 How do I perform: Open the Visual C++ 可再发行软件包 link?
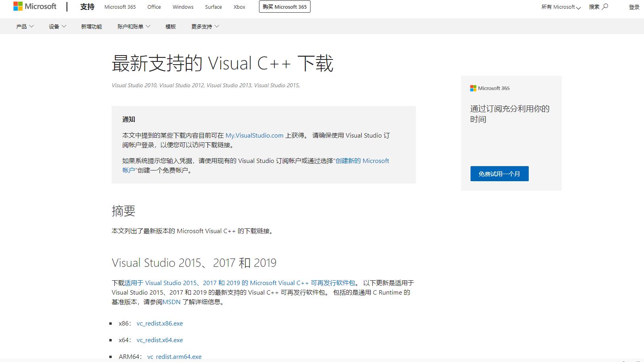pos(240,283)
